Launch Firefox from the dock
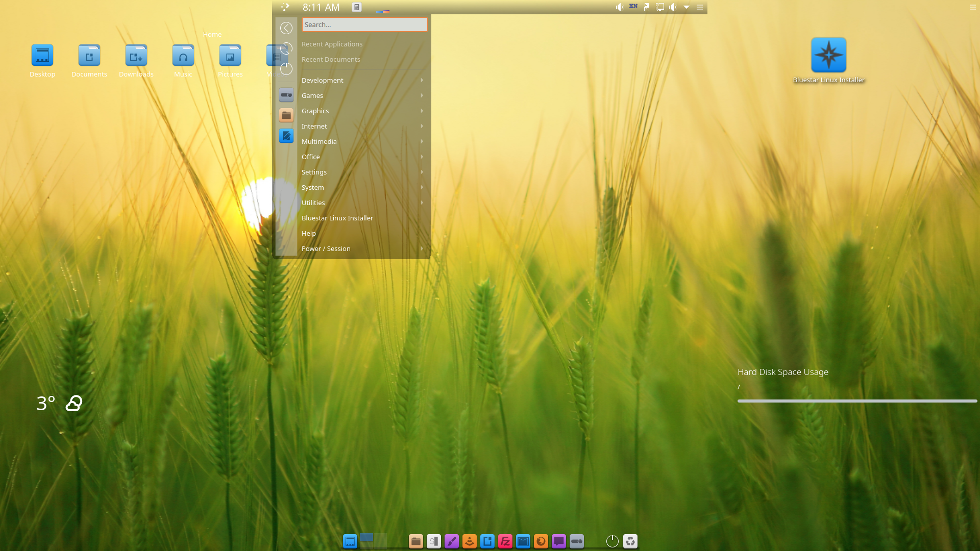980x551 pixels. 541,541
